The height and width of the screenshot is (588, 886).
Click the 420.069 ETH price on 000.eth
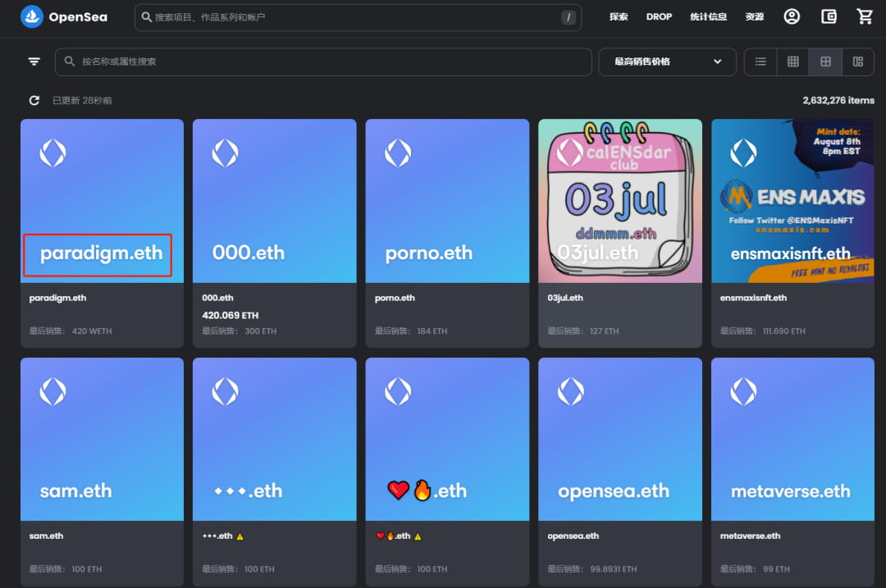(x=230, y=315)
